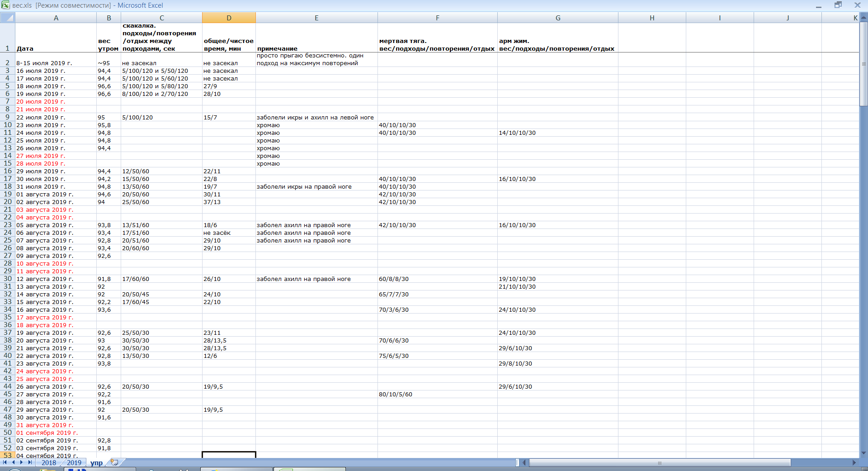Viewport: 868px width, 471px height.
Task: Select column H header
Action: [x=652, y=18]
